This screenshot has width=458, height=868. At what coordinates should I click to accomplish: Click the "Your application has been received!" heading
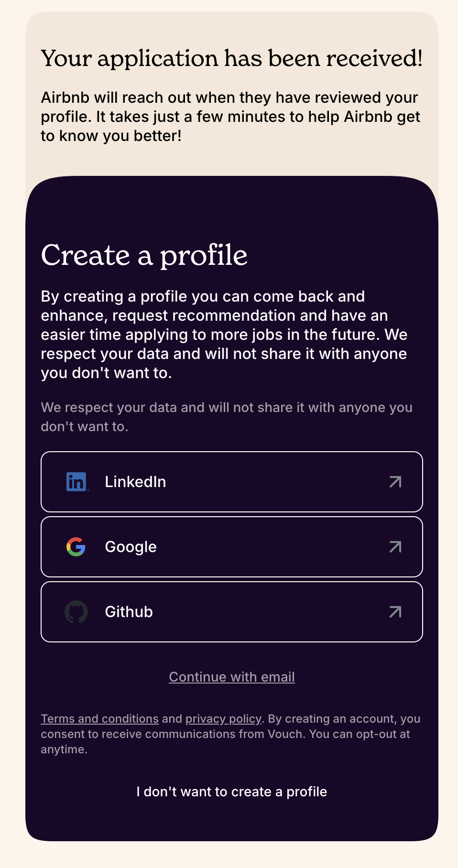click(232, 58)
